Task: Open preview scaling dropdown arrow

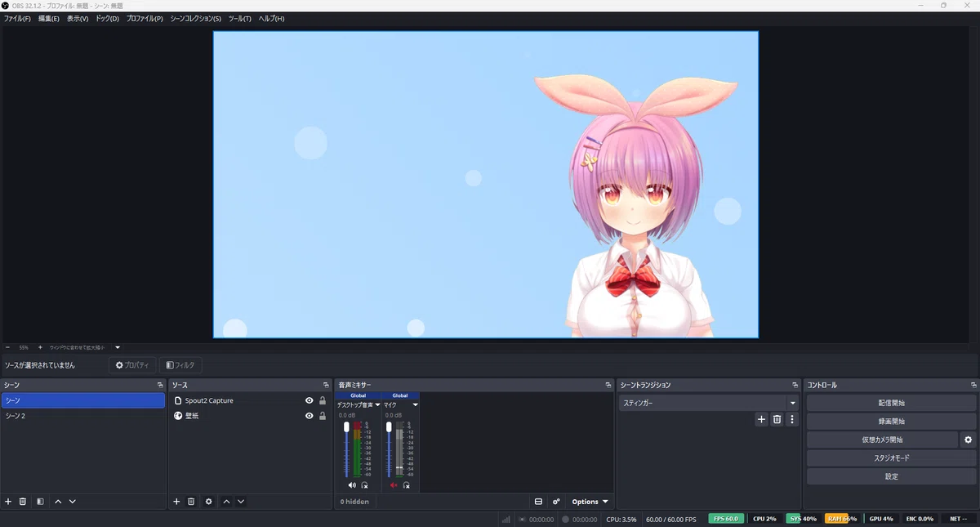Action: tap(118, 347)
